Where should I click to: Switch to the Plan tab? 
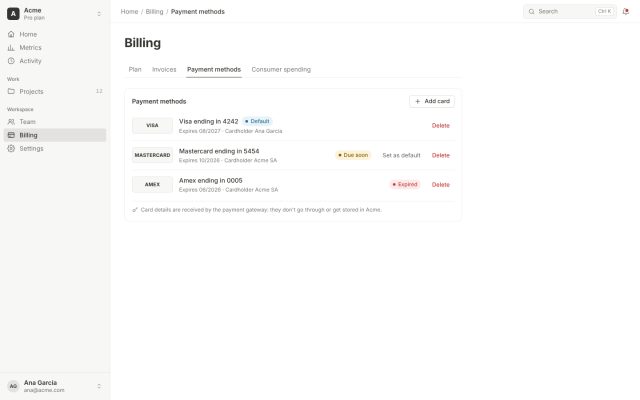point(135,69)
